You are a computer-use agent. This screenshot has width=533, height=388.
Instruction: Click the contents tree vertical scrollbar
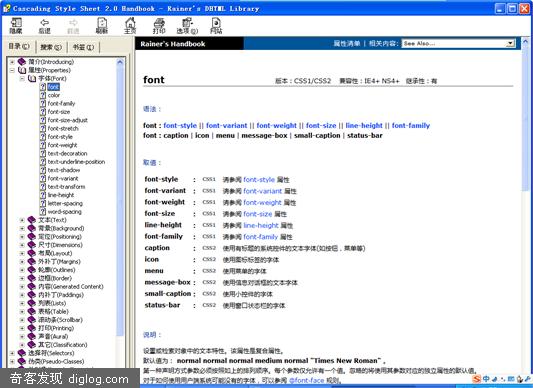pos(120,201)
